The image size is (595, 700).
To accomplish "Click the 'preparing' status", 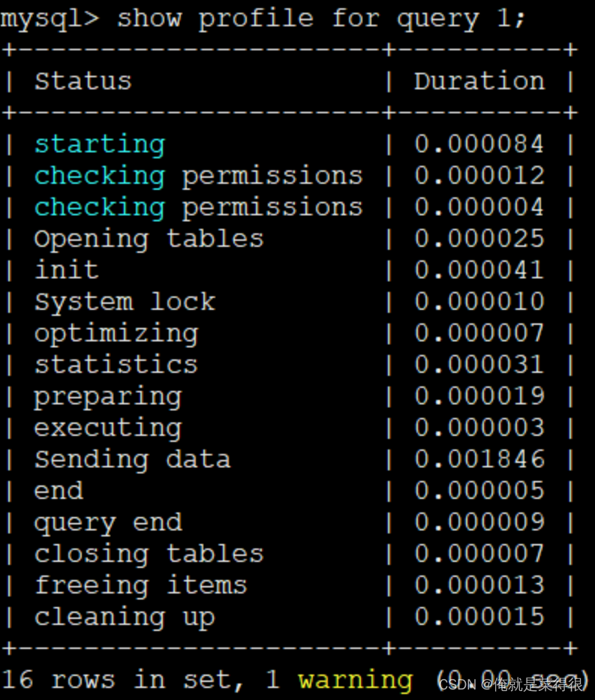I will (108, 398).
